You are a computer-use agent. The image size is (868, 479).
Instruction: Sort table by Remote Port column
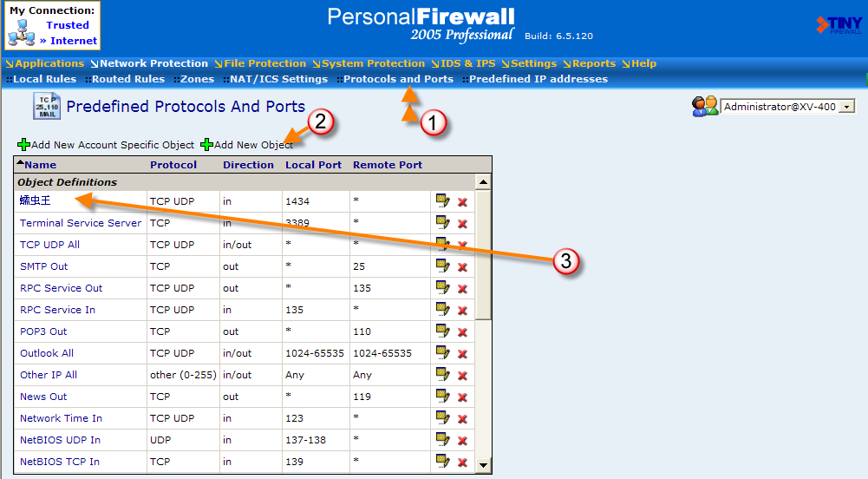(388, 165)
